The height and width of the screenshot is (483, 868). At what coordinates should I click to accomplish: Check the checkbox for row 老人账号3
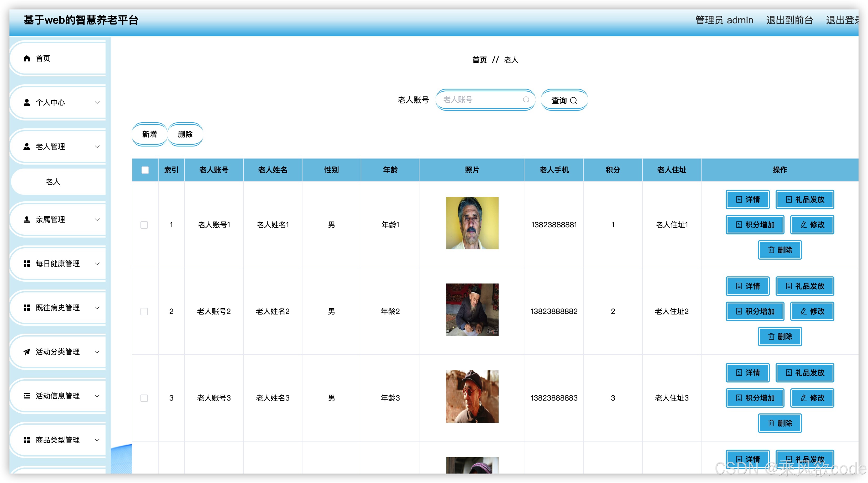point(144,398)
